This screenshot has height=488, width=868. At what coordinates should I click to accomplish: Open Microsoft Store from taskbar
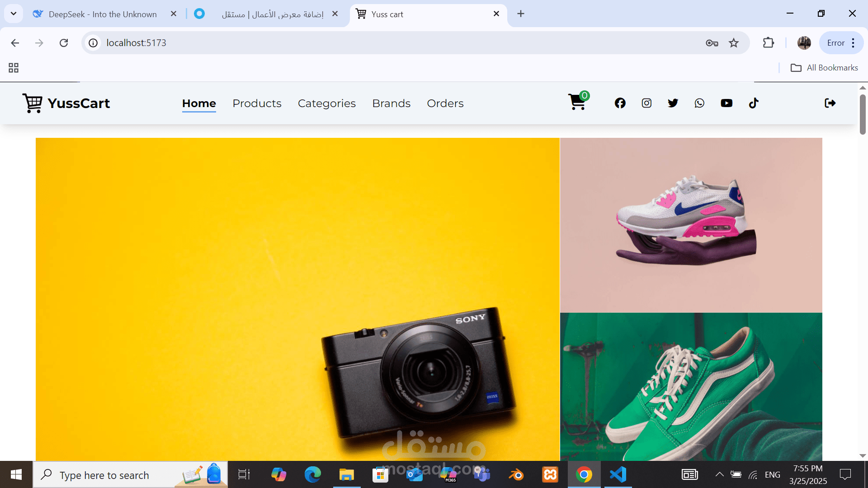[x=380, y=474]
